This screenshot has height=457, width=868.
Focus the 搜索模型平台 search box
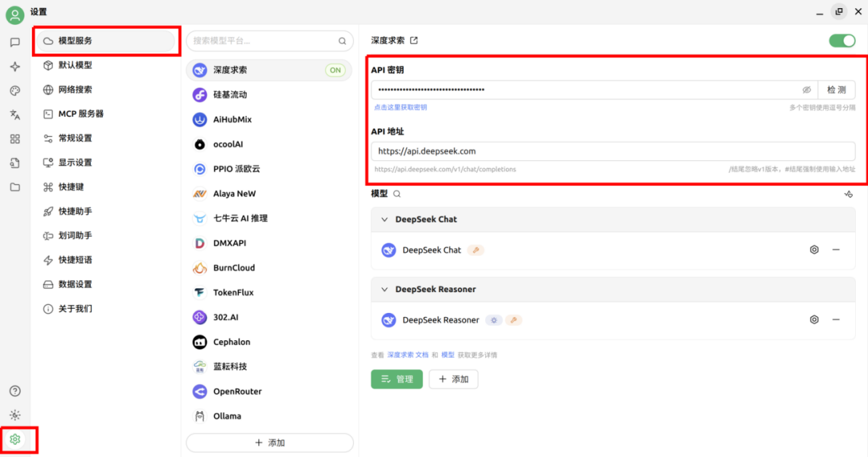270,41
